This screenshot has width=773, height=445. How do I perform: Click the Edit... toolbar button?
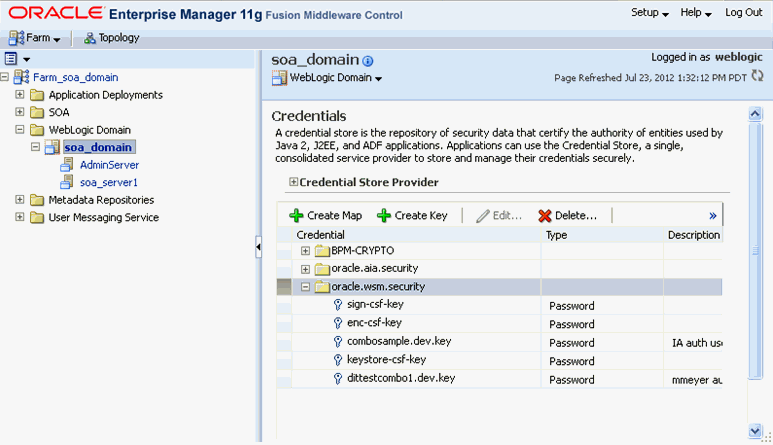[499, 215]
